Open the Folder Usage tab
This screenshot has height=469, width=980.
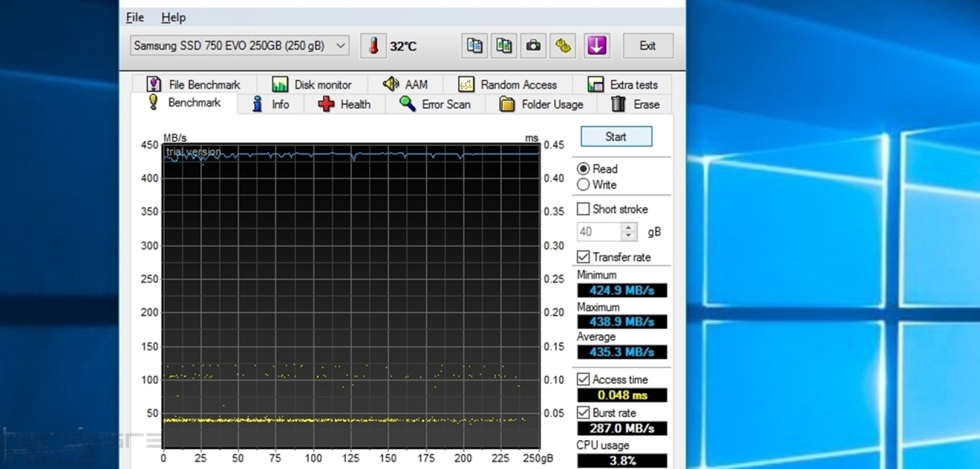pos(541,104)
